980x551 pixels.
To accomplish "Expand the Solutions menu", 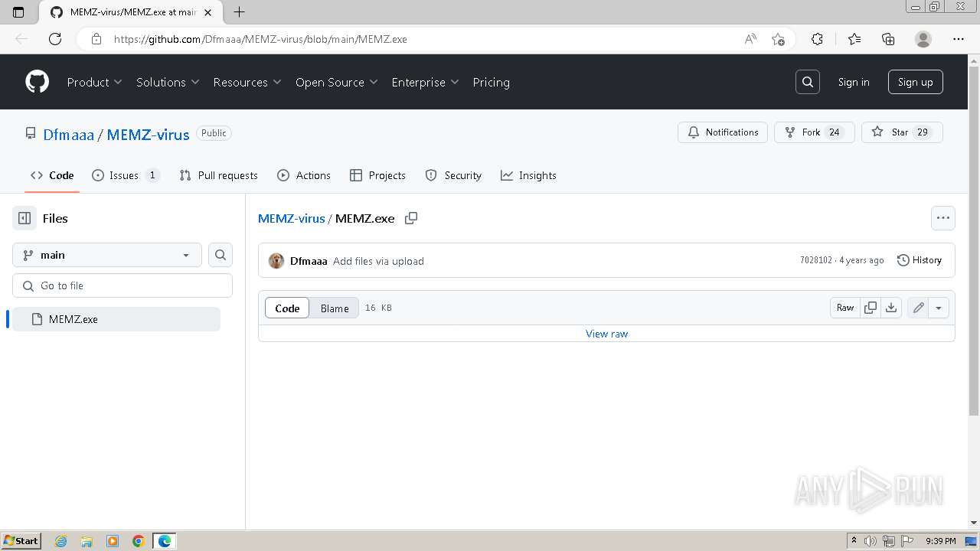I will [168, 82].
